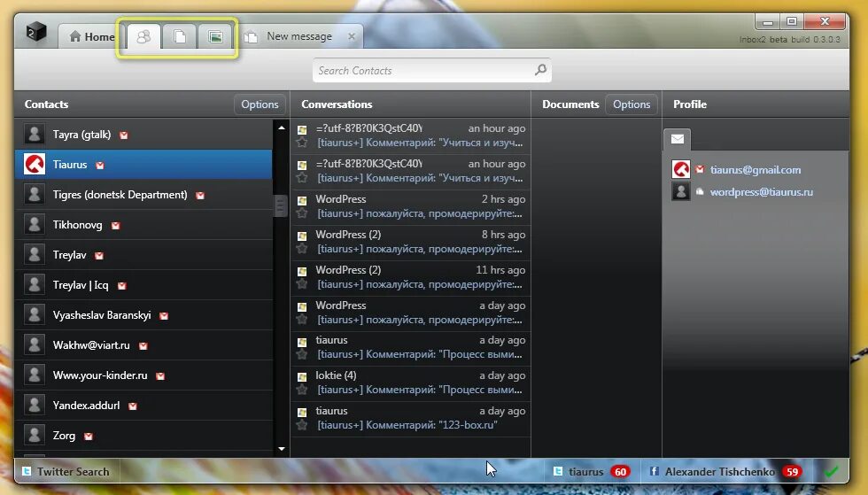868x495 pixels.
Task: Select contact Www.your-kinder.ru
Action: 143,375
